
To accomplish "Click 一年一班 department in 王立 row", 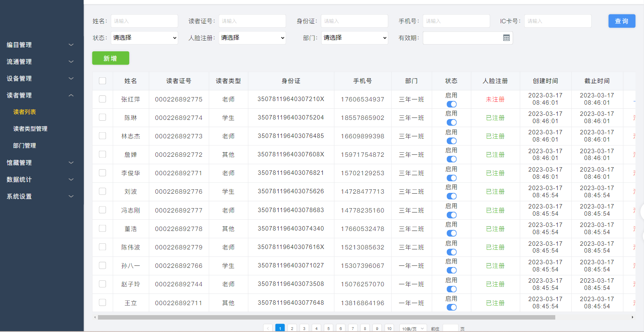I will click(411, 303).
